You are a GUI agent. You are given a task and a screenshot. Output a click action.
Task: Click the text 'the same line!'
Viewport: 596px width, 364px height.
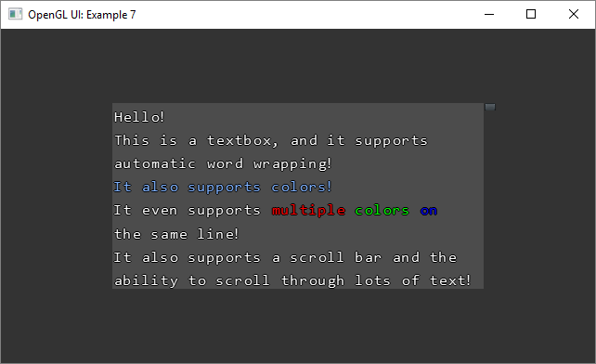pos(176,234)
